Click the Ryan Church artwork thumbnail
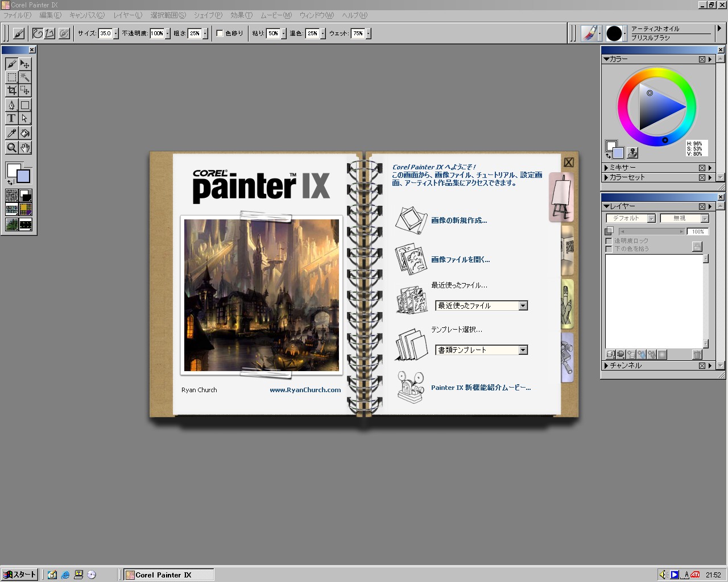The height and width of the screenshot is (582, 728). tap(262, 295)
